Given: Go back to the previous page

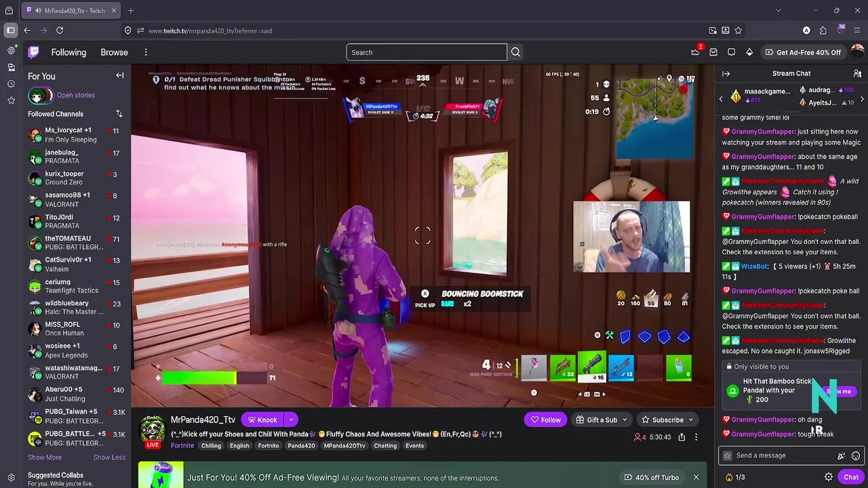Looking at the screenshot, I should pos(27,30).
